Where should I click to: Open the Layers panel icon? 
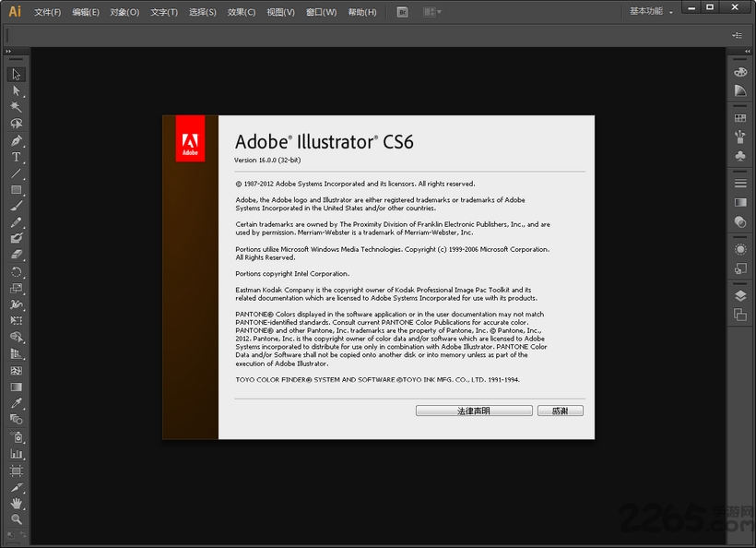(x=739, y=296)
